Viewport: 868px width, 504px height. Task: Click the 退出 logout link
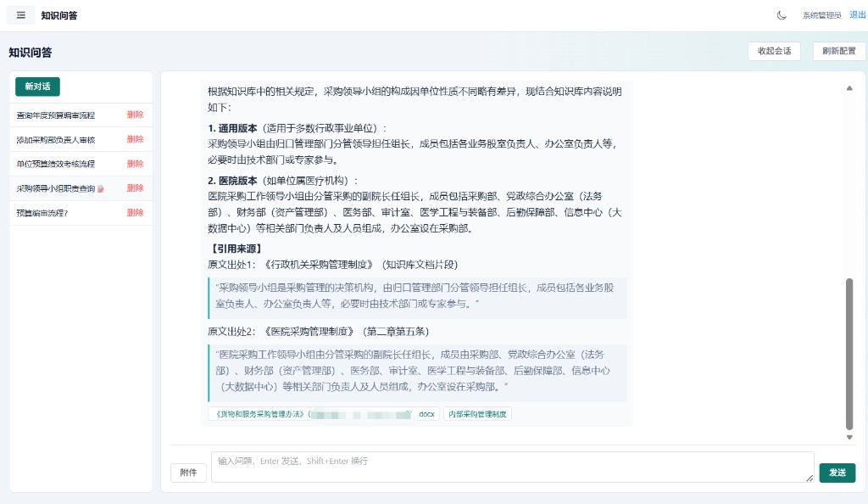pyautogui.click(x=858, y=15)
